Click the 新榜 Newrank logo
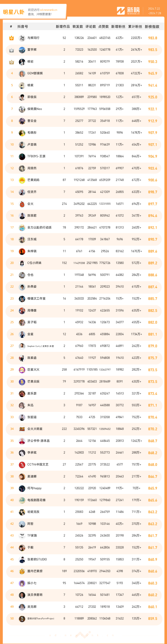This screenshot has width=167, height=644. [128, 11]
